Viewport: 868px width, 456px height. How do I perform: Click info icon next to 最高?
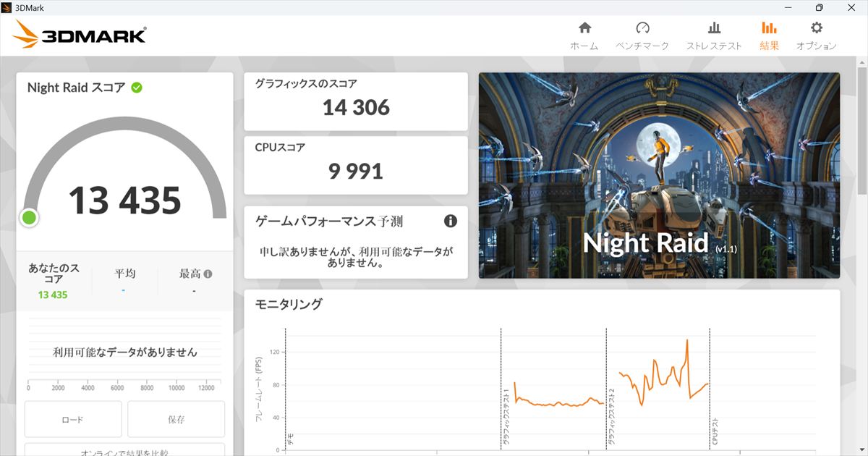(x=208, y=274)
